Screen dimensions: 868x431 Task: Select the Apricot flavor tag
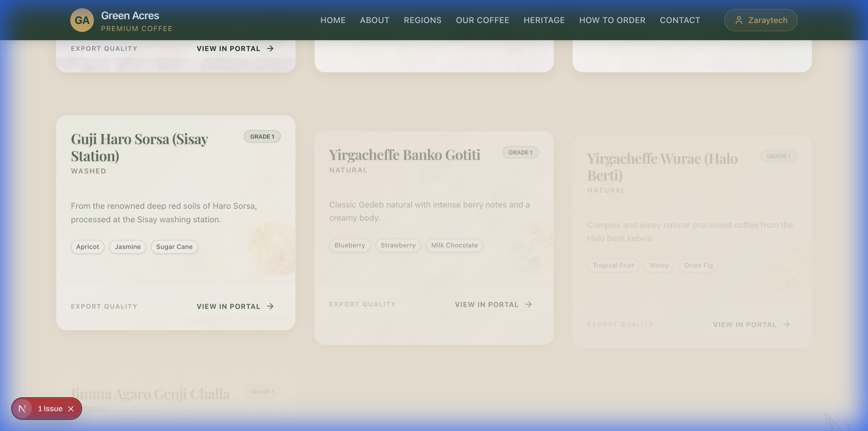[88, 247]
